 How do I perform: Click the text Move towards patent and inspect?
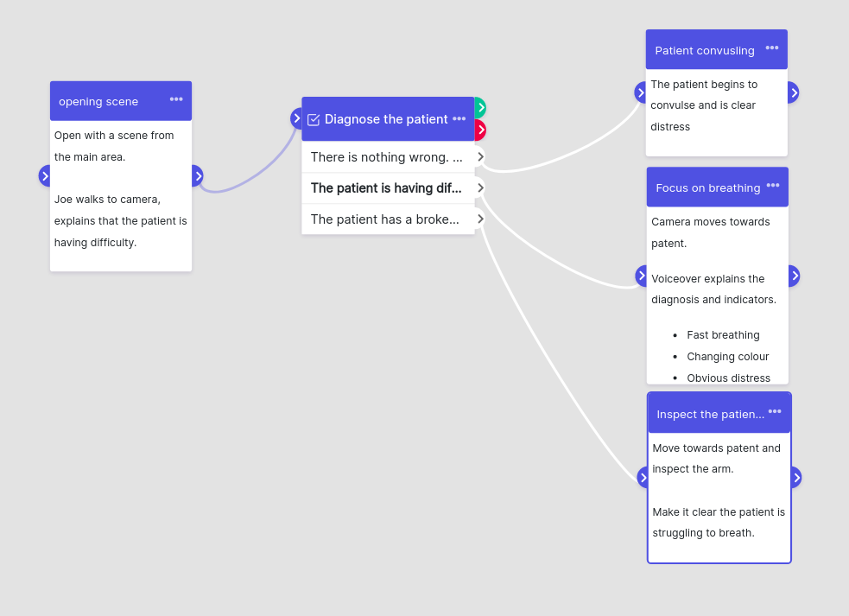(x=716, y=459)
